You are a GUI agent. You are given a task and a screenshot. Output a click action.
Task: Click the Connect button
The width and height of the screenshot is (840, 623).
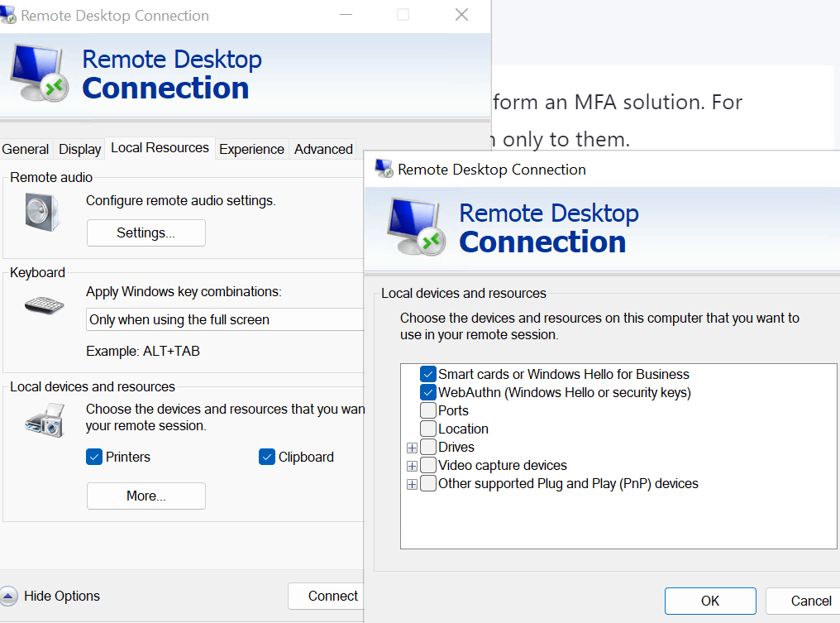click(x=327, y=597)
